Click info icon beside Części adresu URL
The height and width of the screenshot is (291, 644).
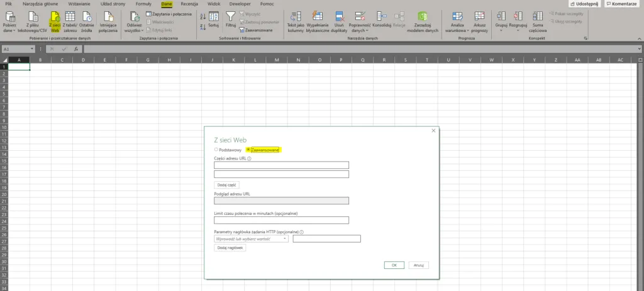[249, 158]
